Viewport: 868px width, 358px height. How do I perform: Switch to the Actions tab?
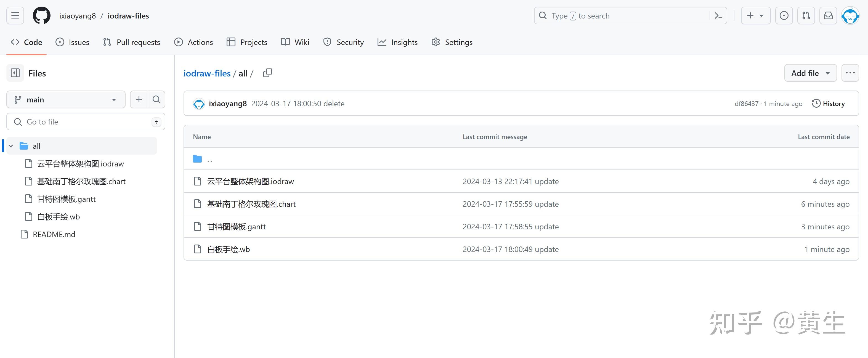click(194, 42)
